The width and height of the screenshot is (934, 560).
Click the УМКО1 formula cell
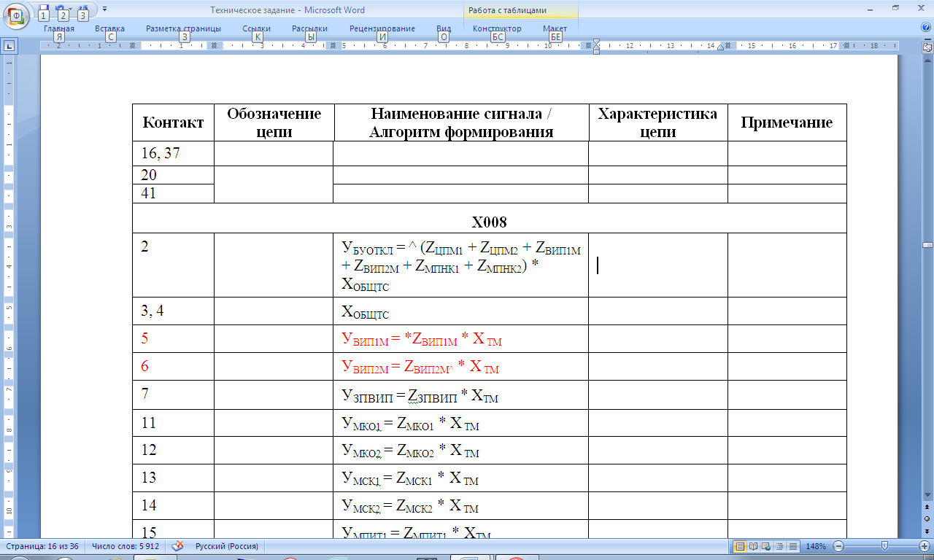(x=461, y=423)
